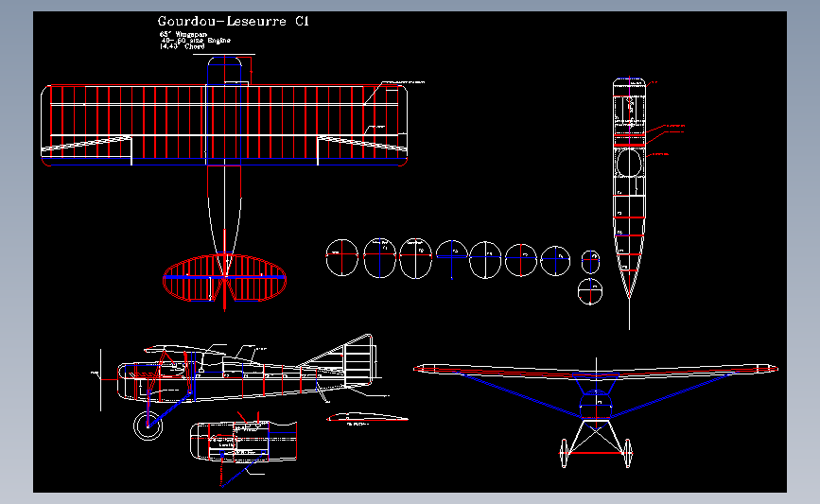820x504 pixels.
Task: Select the oval tailplane plan view
Action: click(225, 278)
